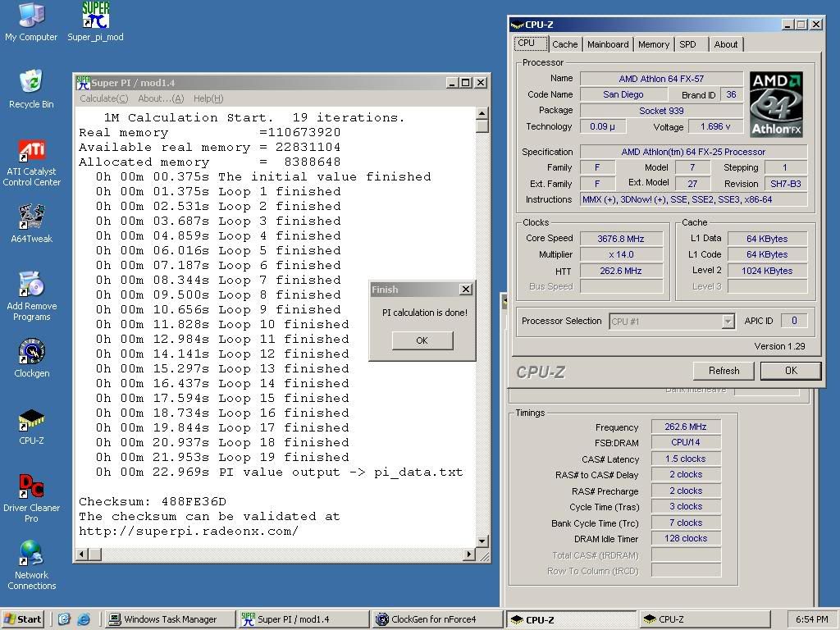Click the taskbar clock showing 6:54 PM
Image resolution: width=840 pixels, height=630 pixels.
click(x=811, y=619)
